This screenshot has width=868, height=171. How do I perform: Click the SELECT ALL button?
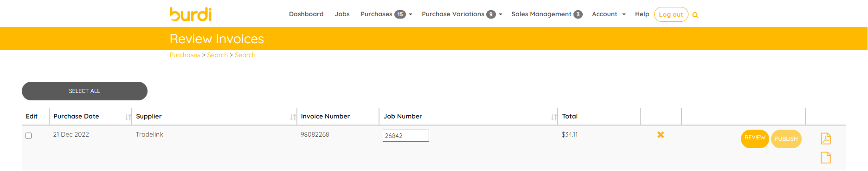coord(84,91)
